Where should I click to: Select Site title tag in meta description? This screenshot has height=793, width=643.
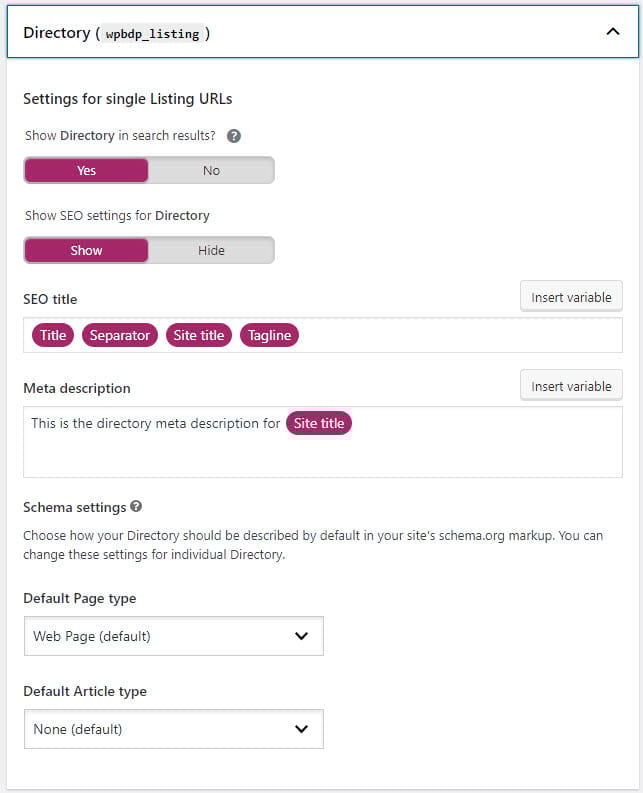tap(319, 423)
